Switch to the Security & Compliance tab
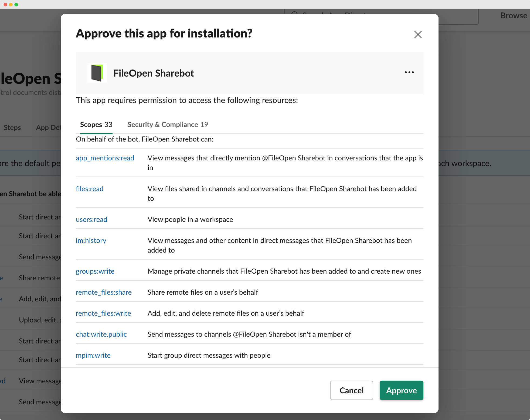 (168, 124)
